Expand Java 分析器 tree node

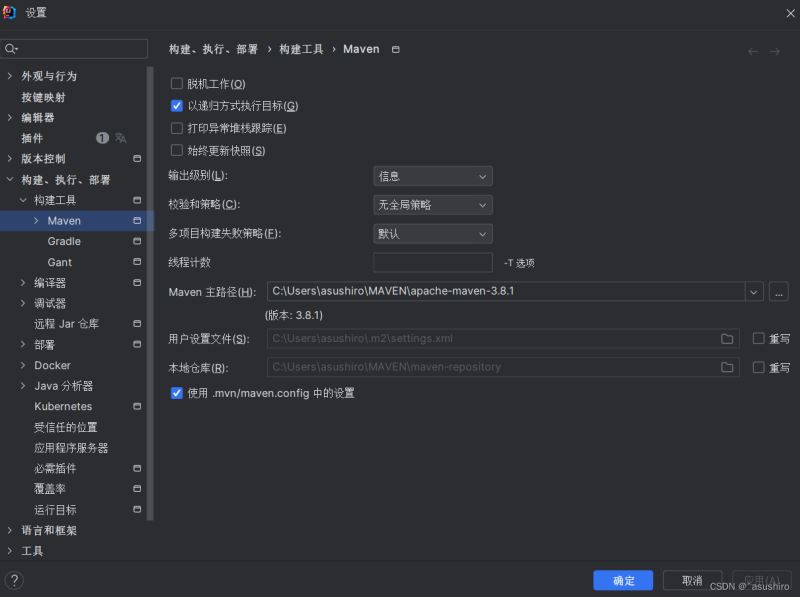click(x=23, y=386)
